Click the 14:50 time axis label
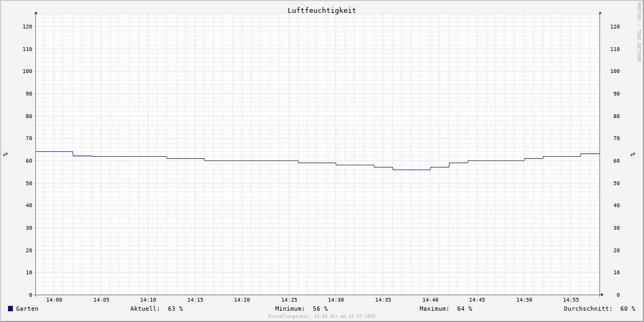Screen dimensions: 644x322 tap(524, 300)
